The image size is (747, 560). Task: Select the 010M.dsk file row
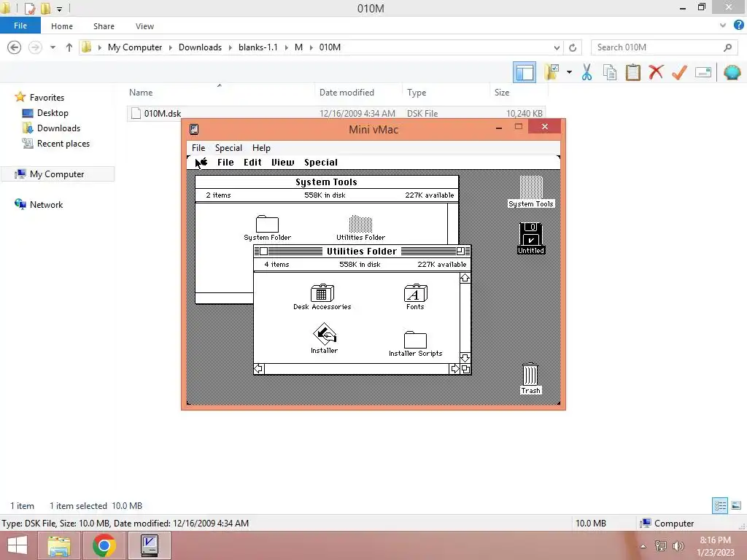click(336, 113)
